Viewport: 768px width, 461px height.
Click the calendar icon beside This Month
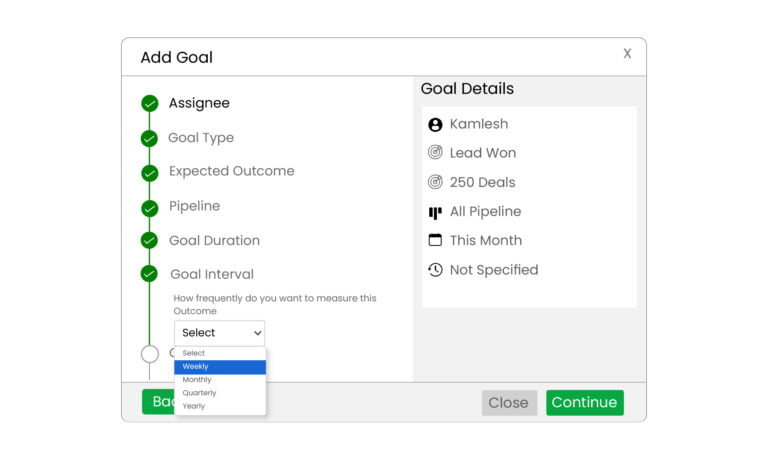(x=435, y=240)
